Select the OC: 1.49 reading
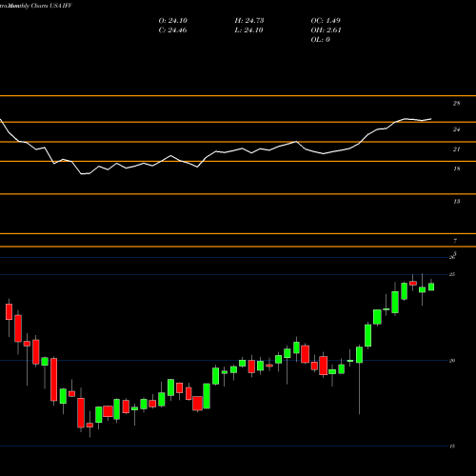This screenshot has height=476, width=476. (x=326, y=21)
